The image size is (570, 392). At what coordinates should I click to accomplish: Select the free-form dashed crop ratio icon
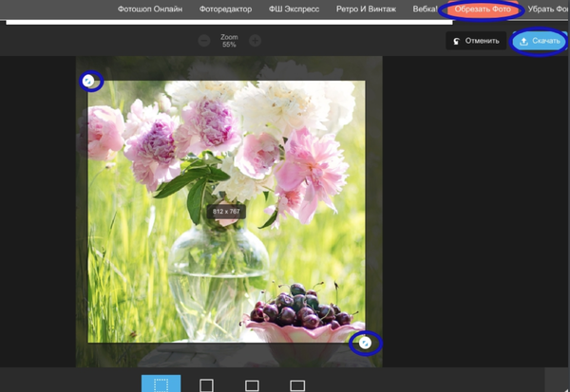pos(161,383)
